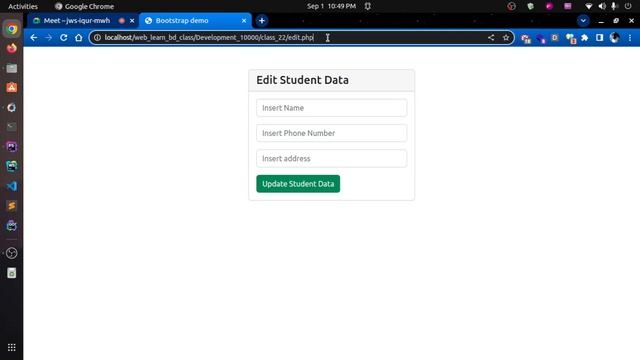The image size is (640, 360).
Task: Open the volume speaker indicator
Action: point(602,6)
